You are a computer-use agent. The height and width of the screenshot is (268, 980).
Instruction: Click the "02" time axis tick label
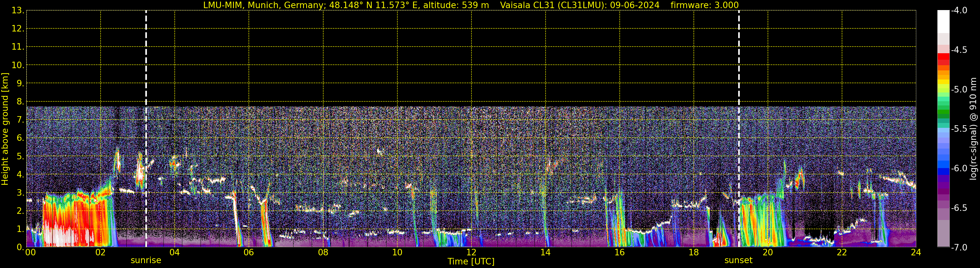[100, 252]
